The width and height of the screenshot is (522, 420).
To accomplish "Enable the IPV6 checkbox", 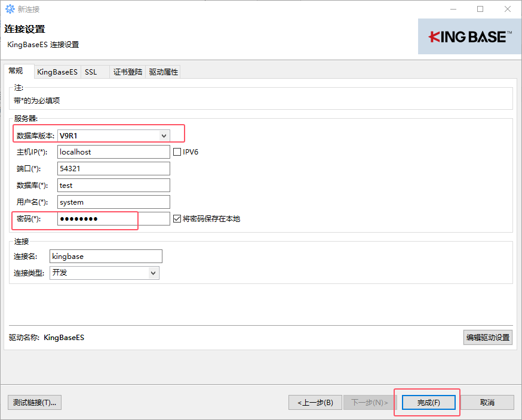I will 177,152.
